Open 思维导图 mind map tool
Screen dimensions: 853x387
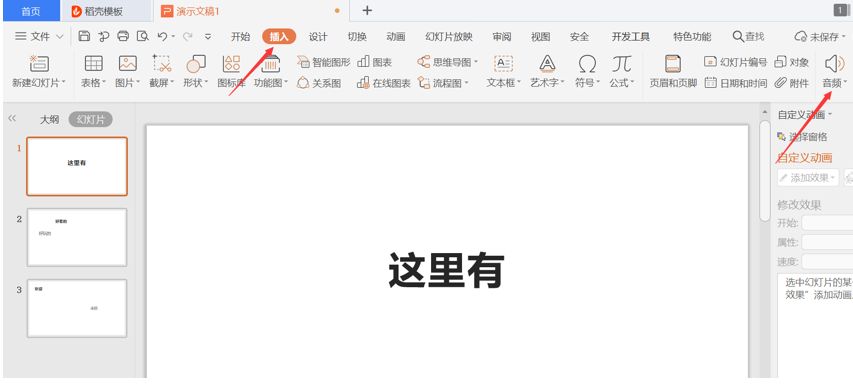(x=448, y=62)
